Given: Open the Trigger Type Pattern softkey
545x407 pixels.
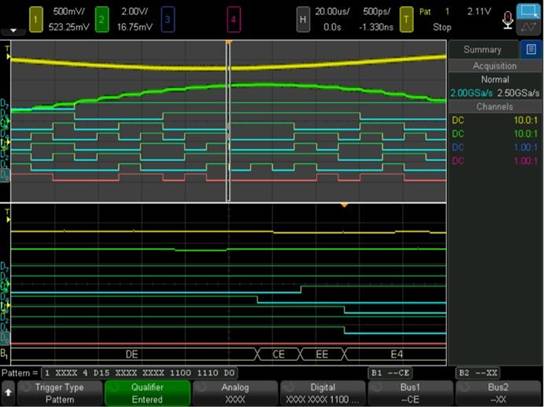Looking at the screenshot, I should point(59,393).
